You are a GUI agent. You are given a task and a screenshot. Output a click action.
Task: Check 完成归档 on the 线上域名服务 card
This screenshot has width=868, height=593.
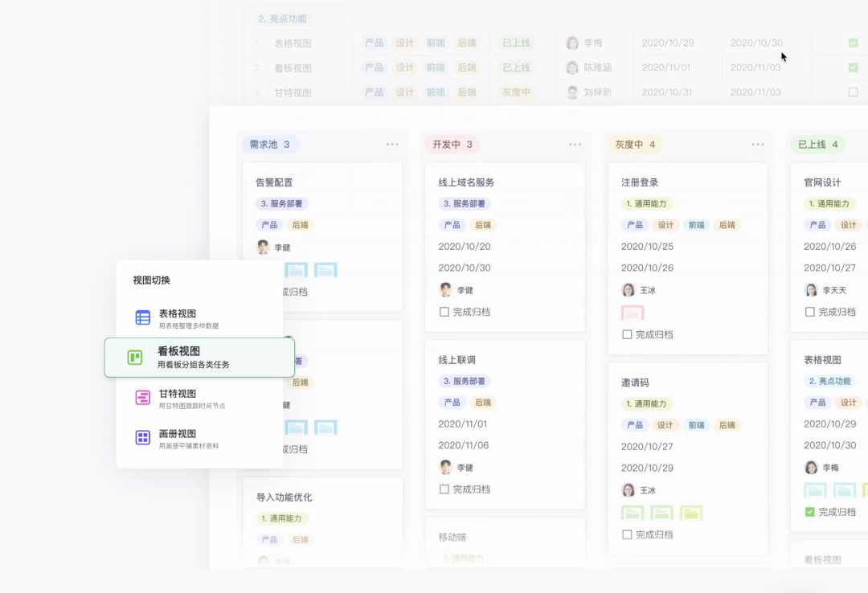[444, 312]
